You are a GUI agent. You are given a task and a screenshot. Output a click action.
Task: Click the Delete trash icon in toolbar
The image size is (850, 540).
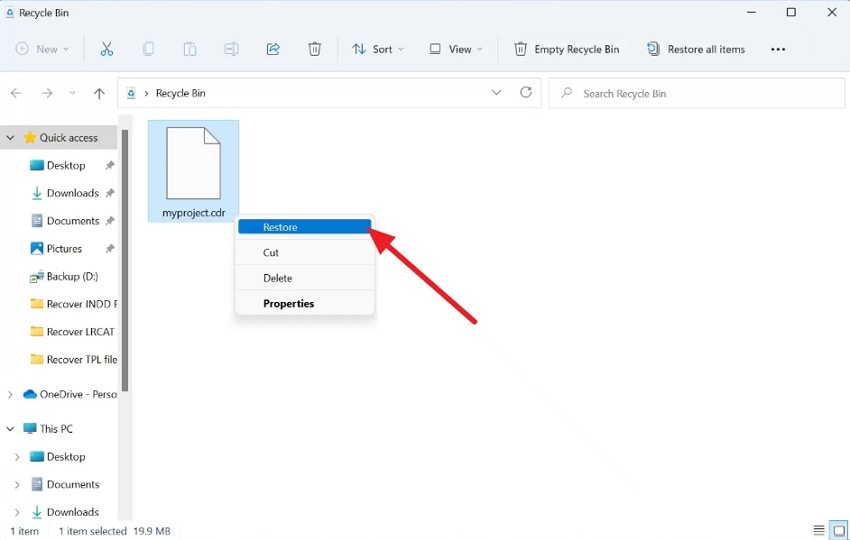314,49
